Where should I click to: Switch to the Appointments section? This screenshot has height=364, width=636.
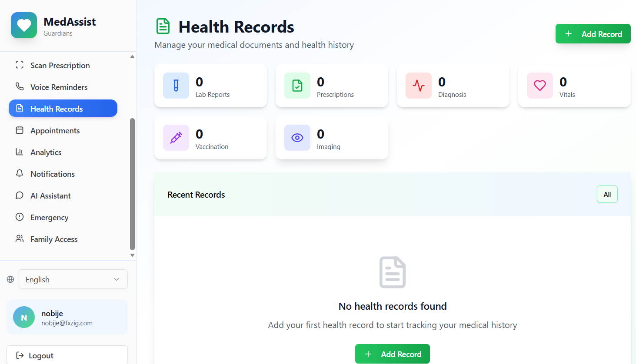tap(55, 130)
